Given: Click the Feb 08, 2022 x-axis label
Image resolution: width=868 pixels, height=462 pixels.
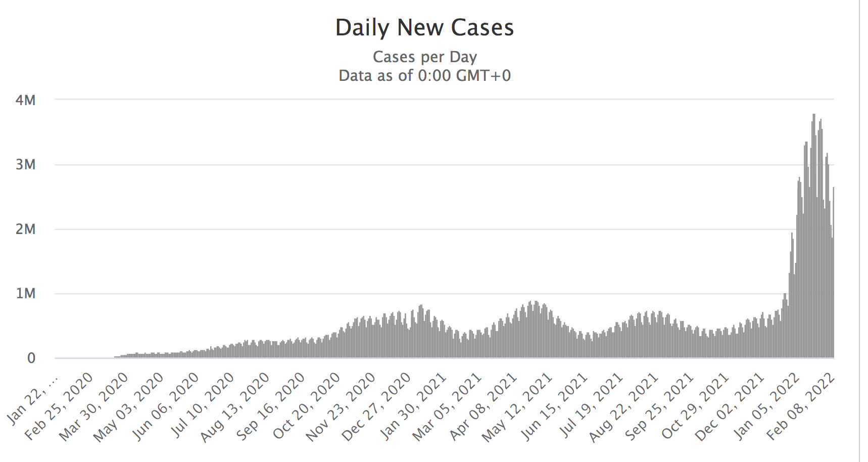Looking at the screenshot, I should [802, 404].
